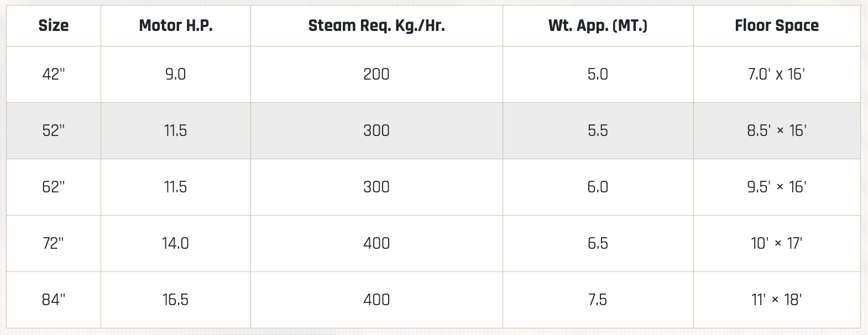
Task: Select the 9.5' × 16' floor space cell
Action: point(777,187)
